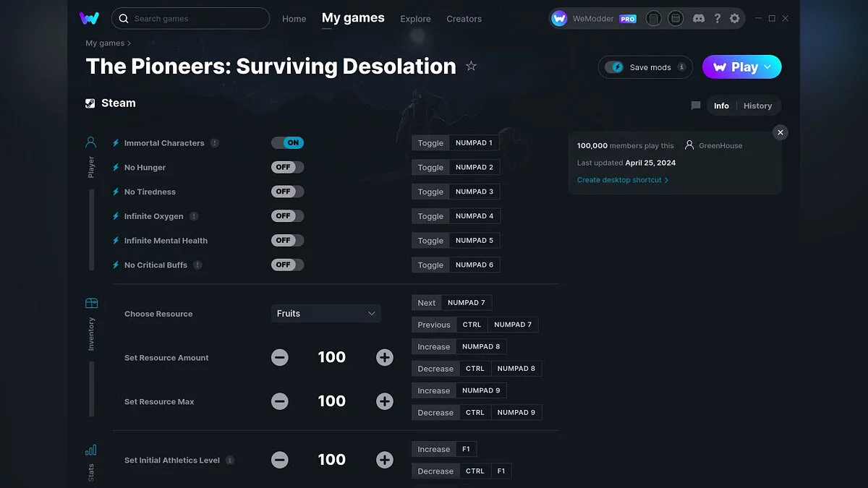Open the My games tab

(x=353, y=18)
